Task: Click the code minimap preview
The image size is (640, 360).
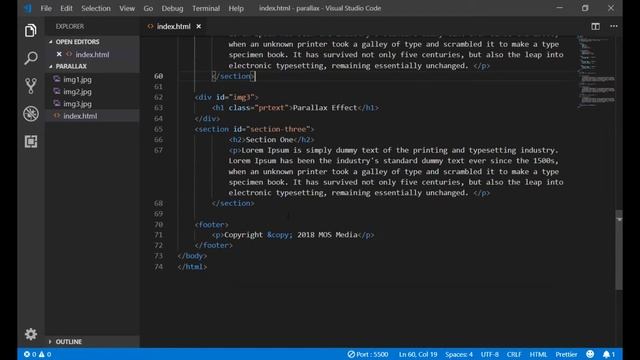Action: tap(596, 72)
